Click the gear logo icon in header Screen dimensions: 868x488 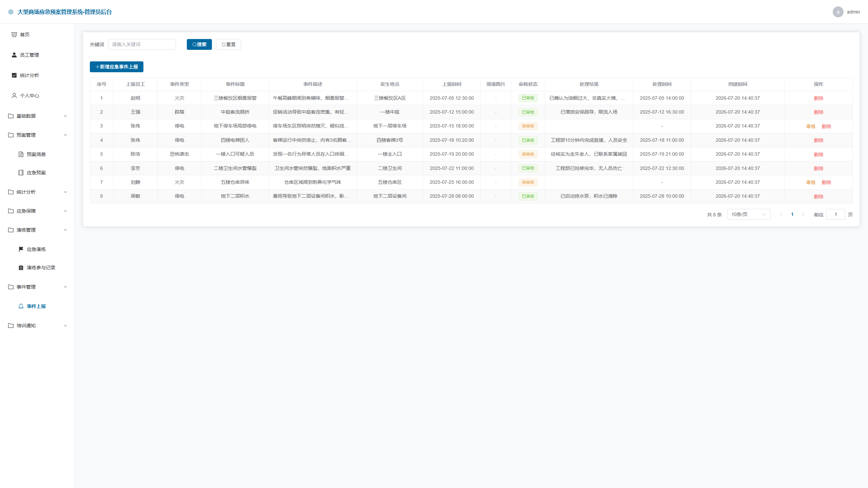(x=11, y=12)
